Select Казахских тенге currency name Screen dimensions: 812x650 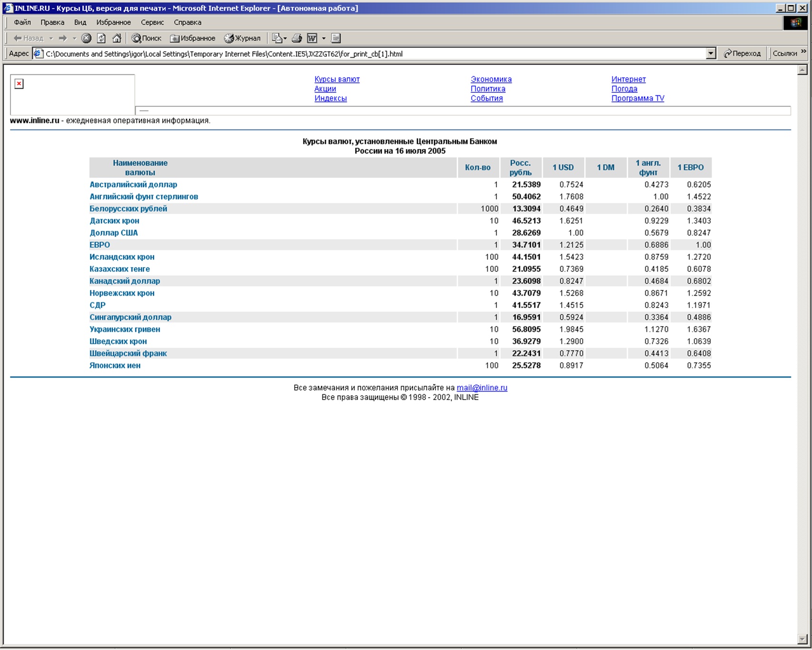(x=119, y=269)
